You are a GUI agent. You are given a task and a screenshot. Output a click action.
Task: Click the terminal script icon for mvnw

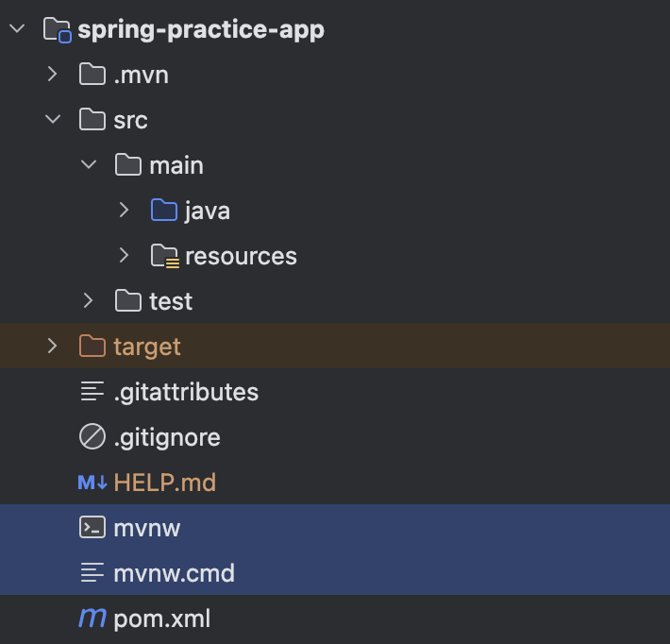pos(92,528)
